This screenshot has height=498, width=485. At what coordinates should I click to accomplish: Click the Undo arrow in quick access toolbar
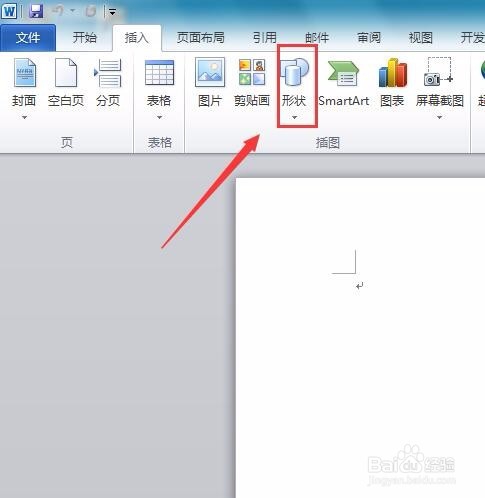click(58, 11)
